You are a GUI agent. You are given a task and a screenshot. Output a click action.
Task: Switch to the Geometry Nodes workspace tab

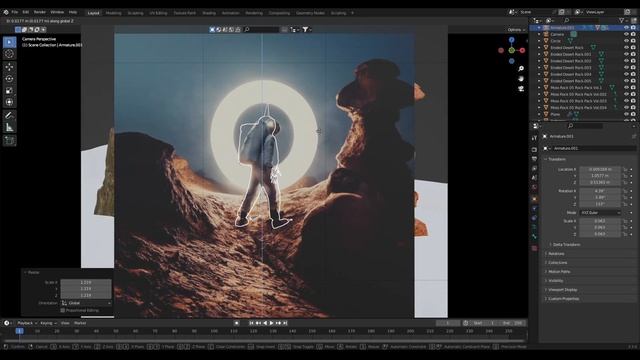pos(310,13)
